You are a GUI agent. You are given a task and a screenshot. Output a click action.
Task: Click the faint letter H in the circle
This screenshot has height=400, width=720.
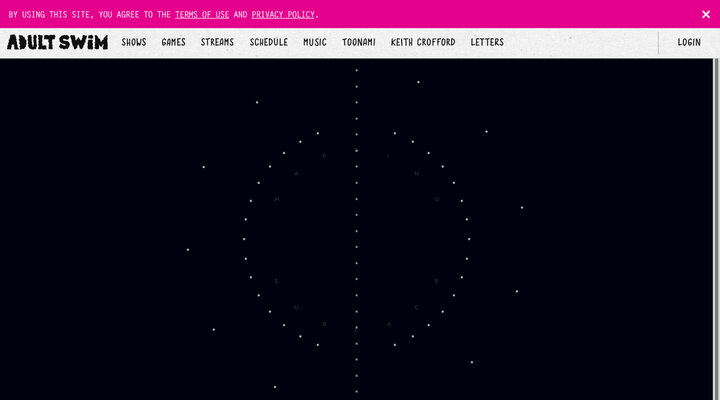click(277, 199)
